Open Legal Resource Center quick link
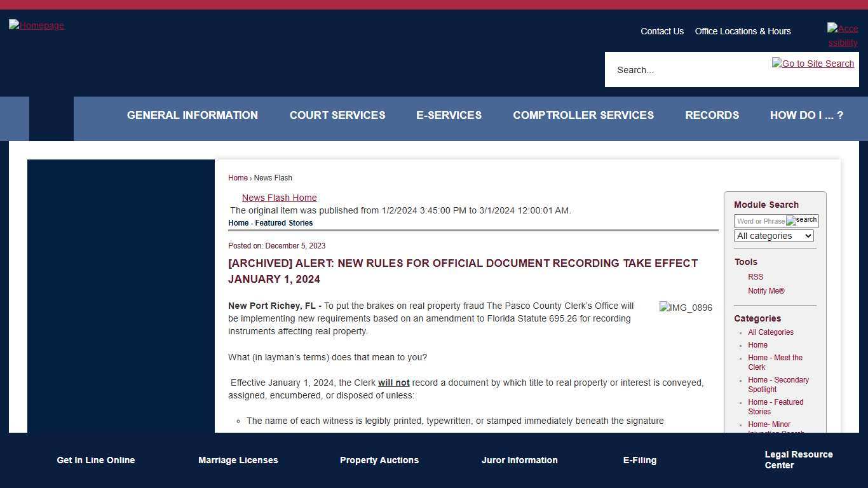This screenshot has width=868, height=488. 799,460
